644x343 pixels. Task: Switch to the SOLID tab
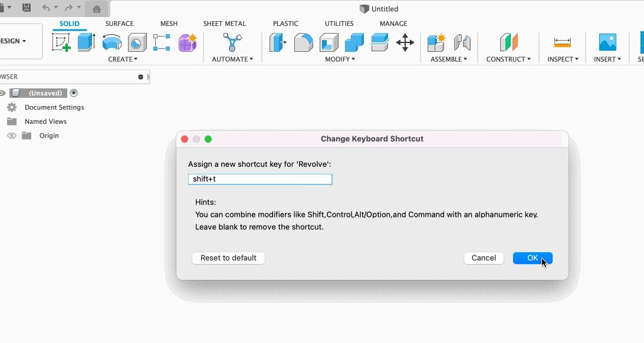[x=70, y=24]
